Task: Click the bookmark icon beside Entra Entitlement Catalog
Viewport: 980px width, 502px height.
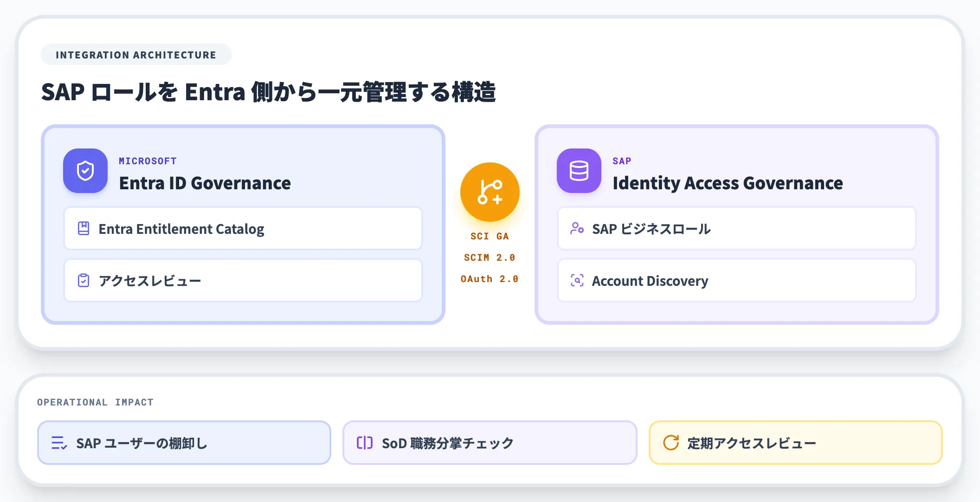Action: (x=84, y=228)
